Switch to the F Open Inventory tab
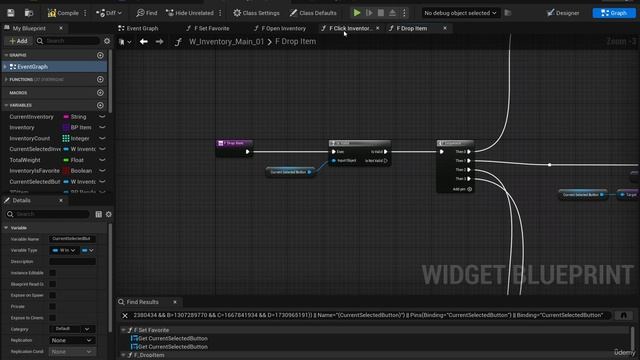Image resolution: width=640 pixels, height=360 pixels. click(x=280, y=28)
